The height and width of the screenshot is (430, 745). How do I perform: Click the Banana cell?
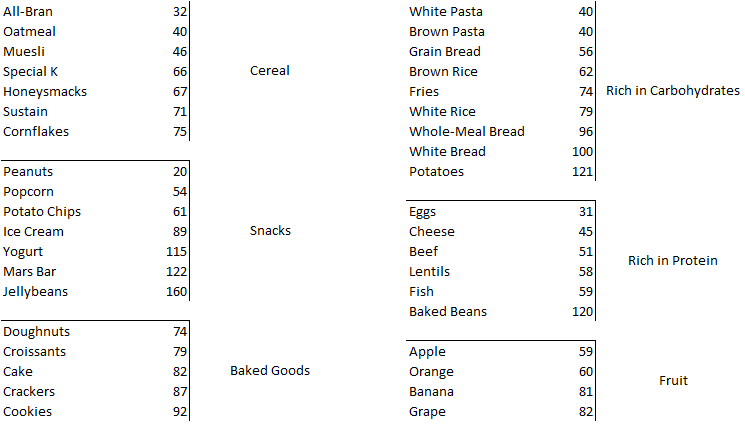coord(431,392)
